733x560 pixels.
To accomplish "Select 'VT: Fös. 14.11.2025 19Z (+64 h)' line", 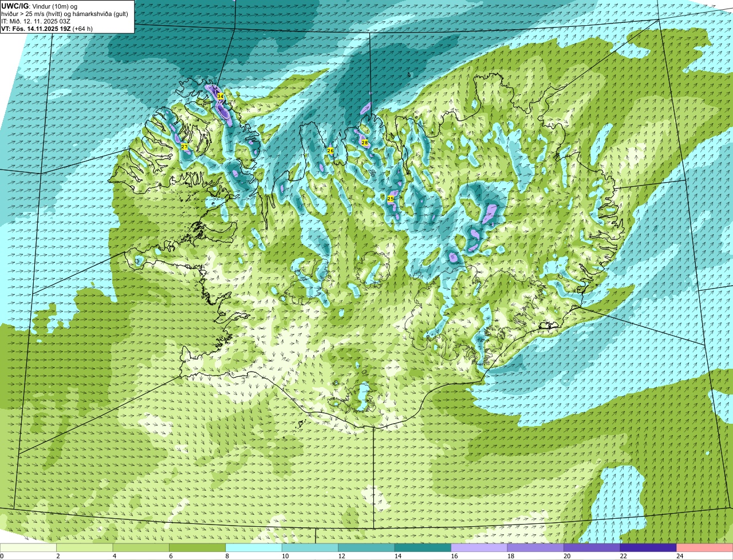I will pos(47,28).
